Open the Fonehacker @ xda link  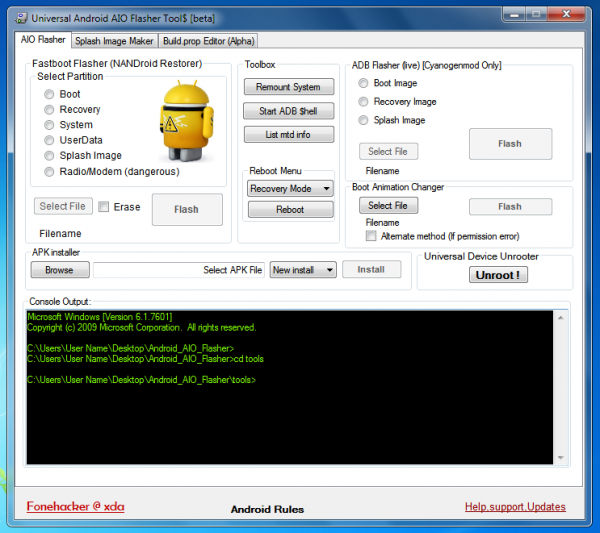[x=75, y=507]
